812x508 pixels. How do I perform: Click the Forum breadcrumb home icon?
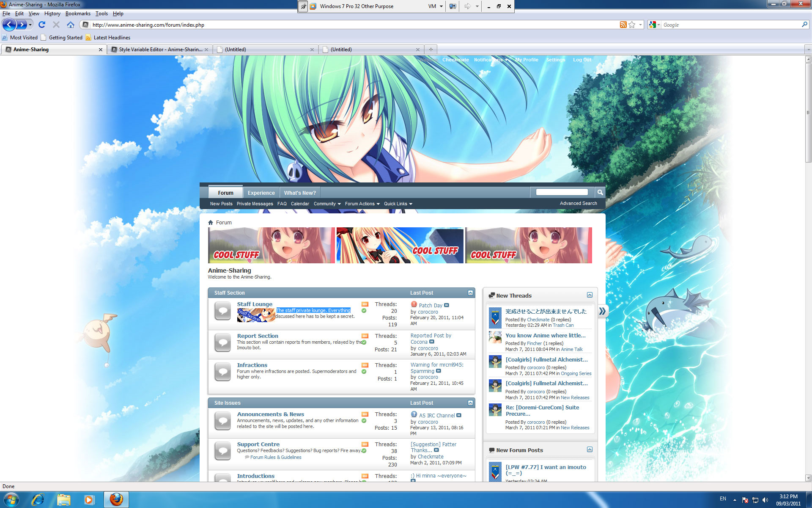tap(211, 223)
